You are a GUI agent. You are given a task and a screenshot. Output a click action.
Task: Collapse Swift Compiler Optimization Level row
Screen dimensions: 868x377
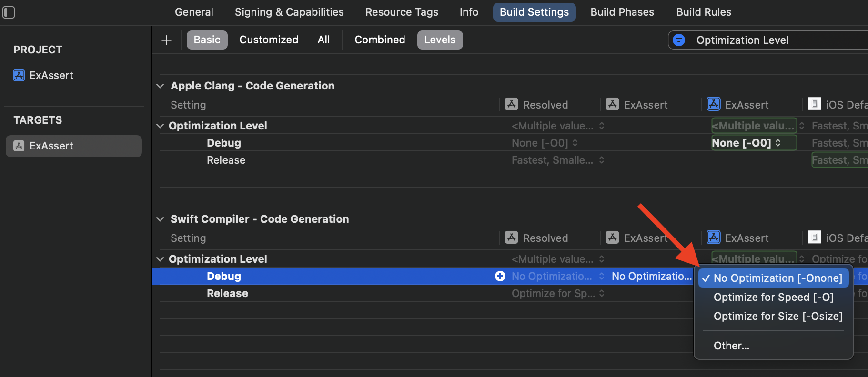click(160, 259)
